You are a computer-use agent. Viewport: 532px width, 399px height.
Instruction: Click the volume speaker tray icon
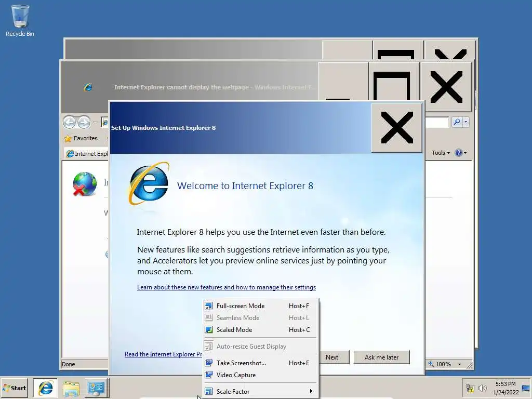(x=482, y=388)
